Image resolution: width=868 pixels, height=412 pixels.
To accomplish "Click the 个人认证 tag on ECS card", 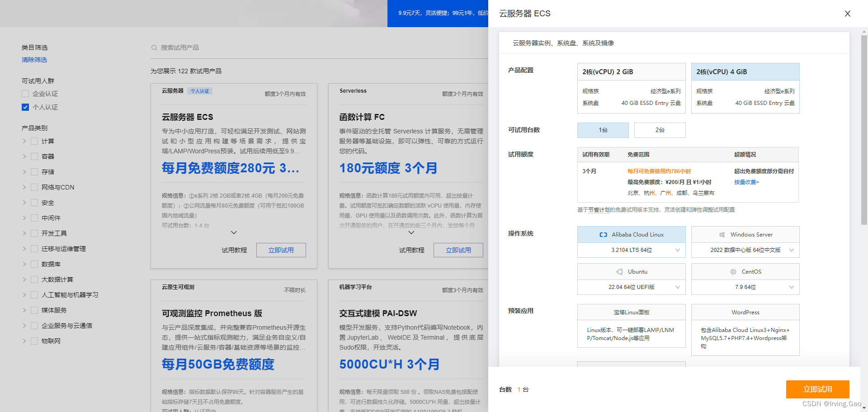I will 200,91.
